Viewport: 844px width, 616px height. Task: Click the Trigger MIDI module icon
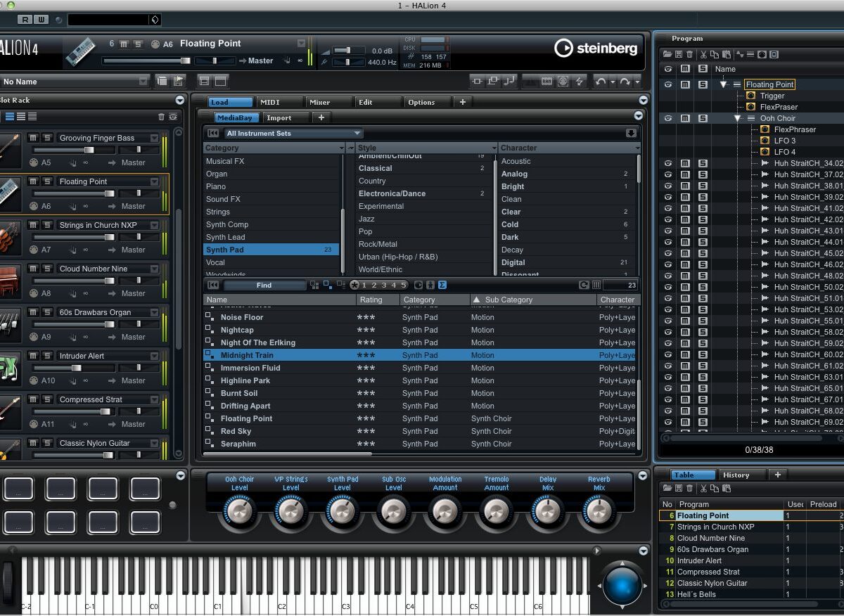pos(750,96)
